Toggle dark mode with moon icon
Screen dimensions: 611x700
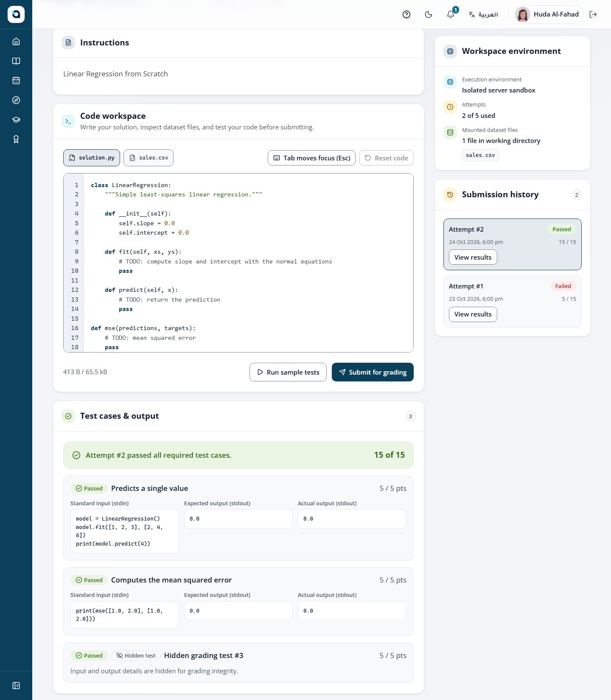click(429, 14)
